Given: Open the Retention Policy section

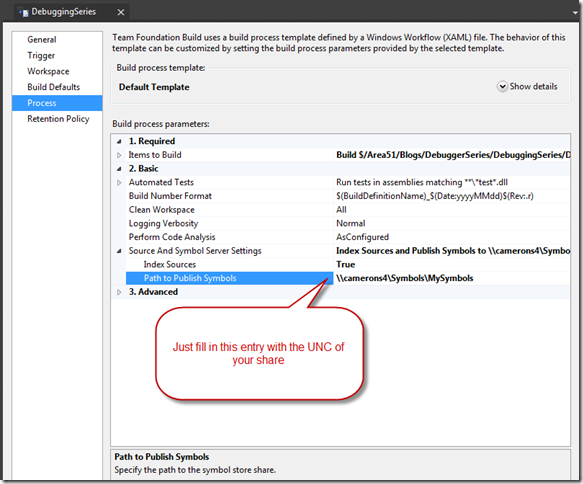Looking at the screenshot, I should click(58, 119).
